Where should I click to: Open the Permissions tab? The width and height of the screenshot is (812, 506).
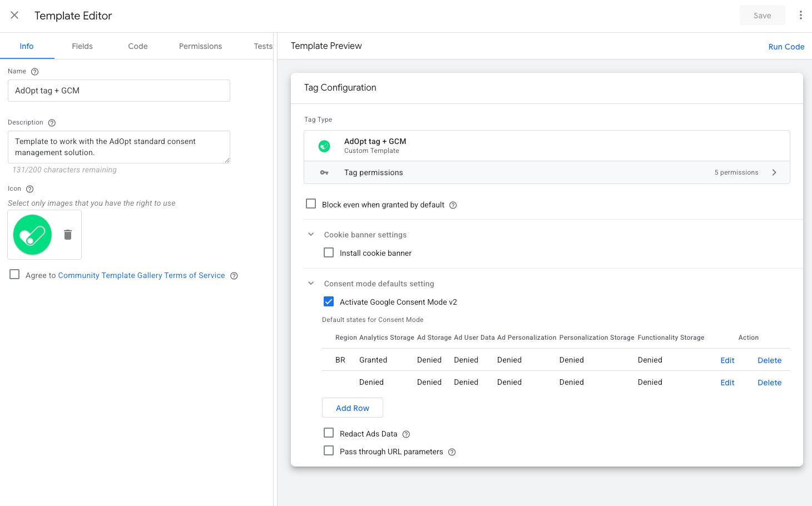tap(200, 46)
